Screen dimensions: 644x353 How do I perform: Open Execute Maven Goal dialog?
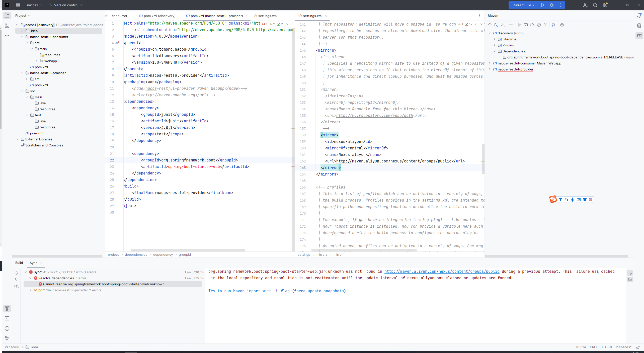(x=526, y=25)
